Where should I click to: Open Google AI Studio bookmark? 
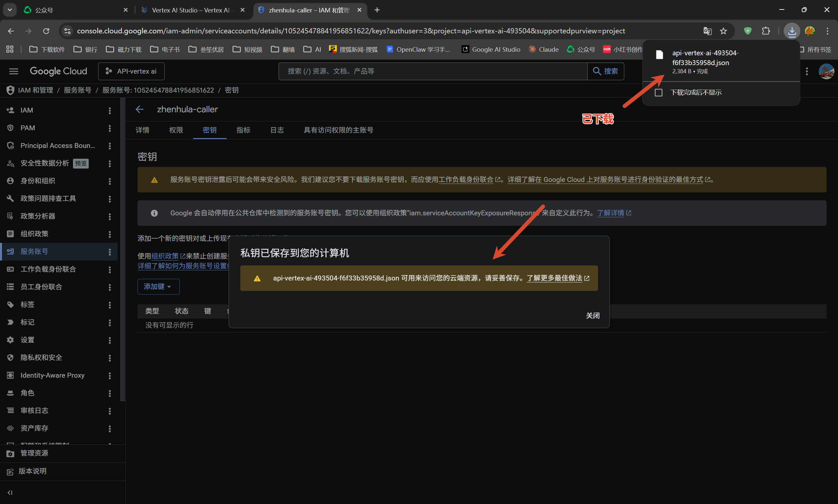(x=491, y=49)
